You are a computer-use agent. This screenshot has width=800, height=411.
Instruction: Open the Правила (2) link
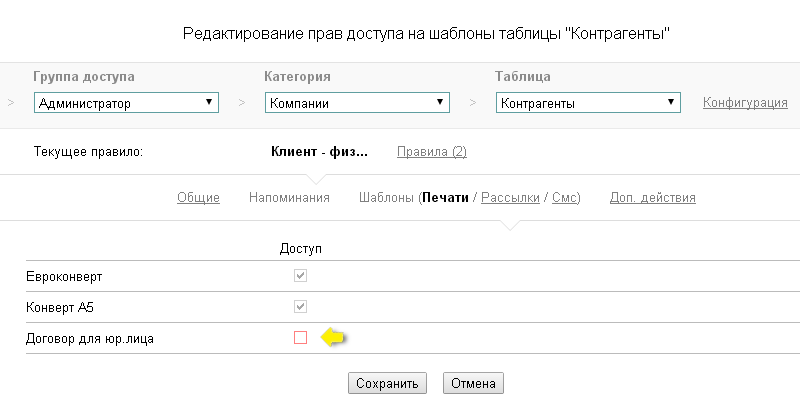click(432, 152)
